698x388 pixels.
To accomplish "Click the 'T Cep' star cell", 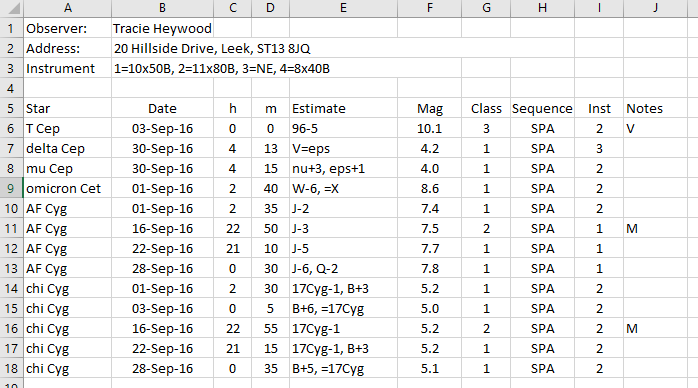I will click(68, 129).
